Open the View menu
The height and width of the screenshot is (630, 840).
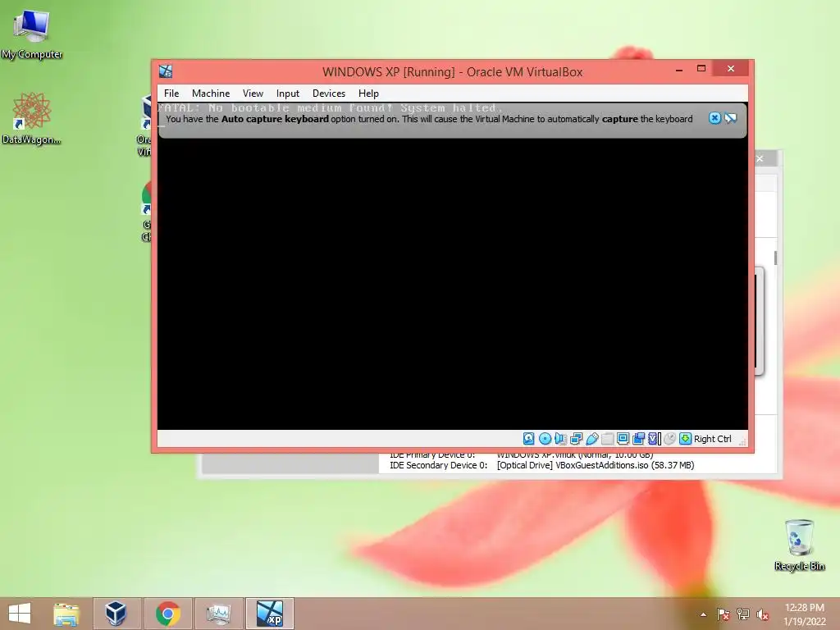253,94
